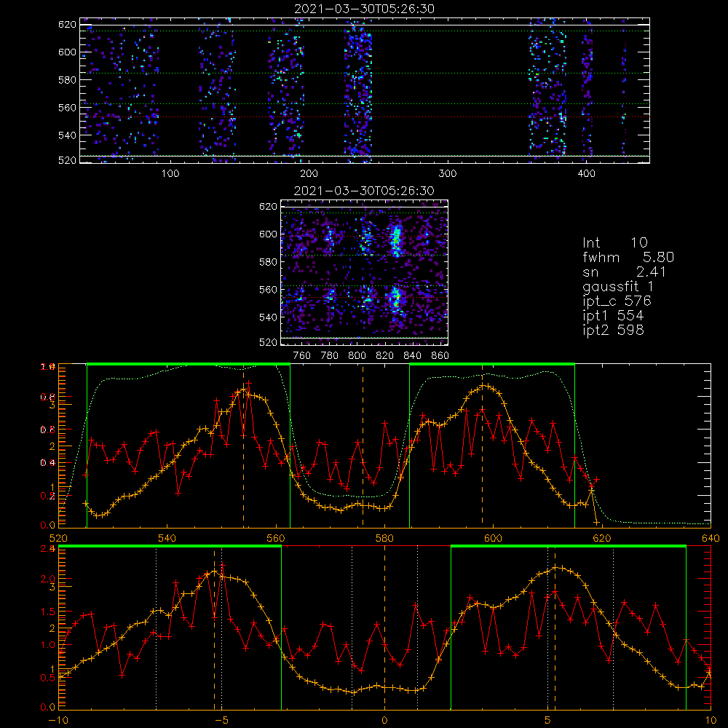Click x-axis label 540 of the profile plot
The height and width of the screenshot is (728, 728).
tap(167, 538)
